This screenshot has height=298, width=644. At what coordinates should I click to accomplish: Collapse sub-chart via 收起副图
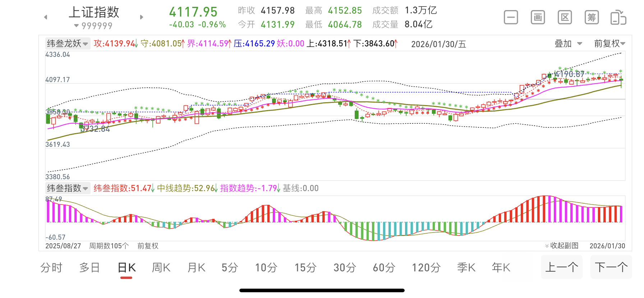[562, 245]
